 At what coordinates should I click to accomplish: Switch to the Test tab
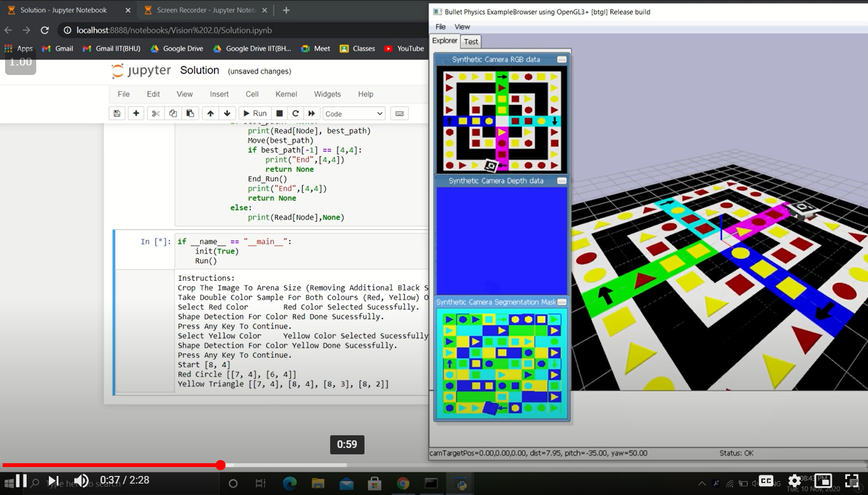click(x=471, y=42)
